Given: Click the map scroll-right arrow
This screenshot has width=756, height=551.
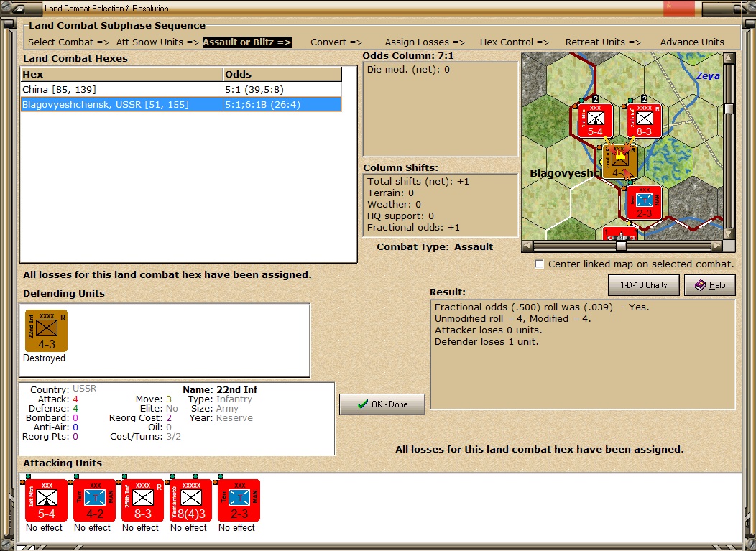Looking at the screenshot, I should tap(717, 246).
